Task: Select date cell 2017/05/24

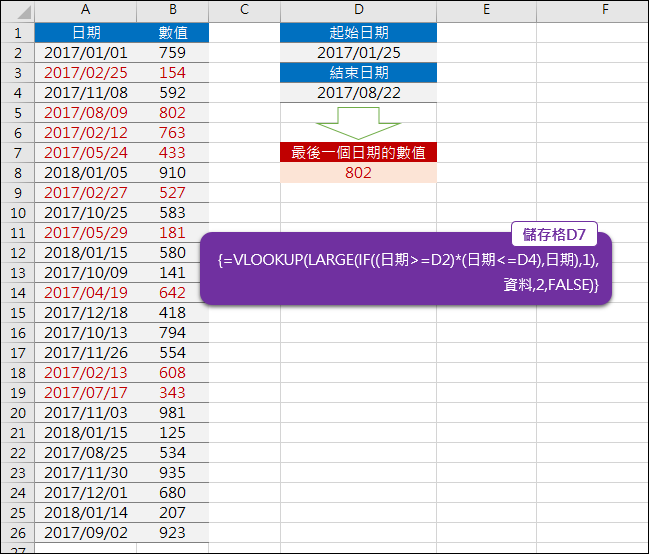Action: [86, 152]
